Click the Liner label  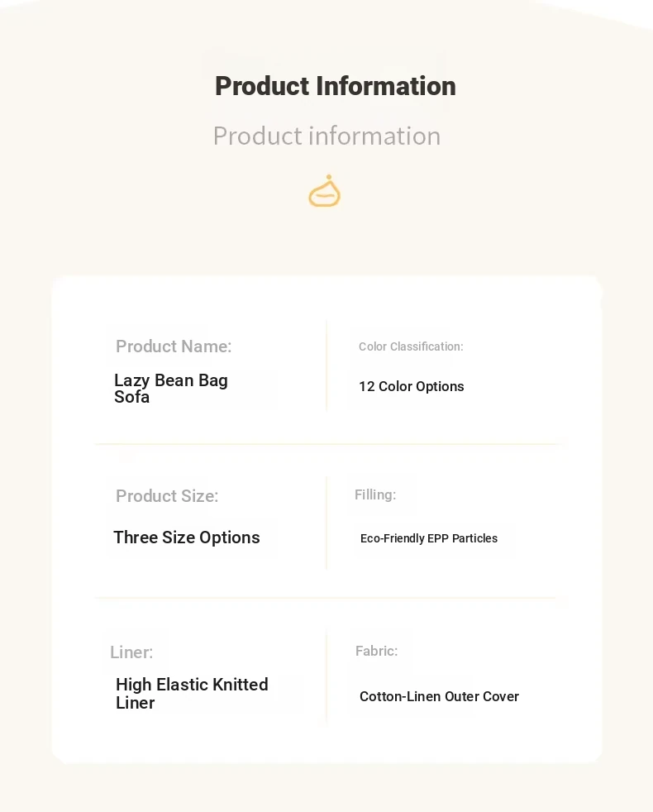pyautogui.click(x=131, y=652)
